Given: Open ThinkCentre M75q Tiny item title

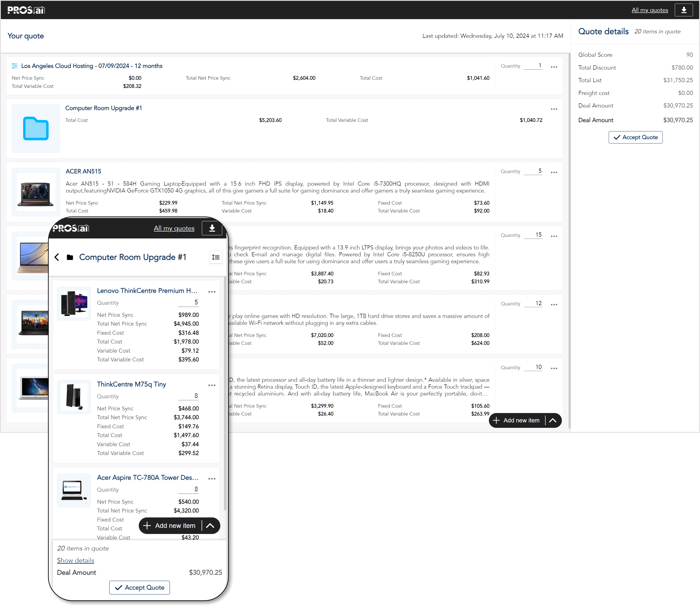Looking at the screenshot, I should point(131,384).
